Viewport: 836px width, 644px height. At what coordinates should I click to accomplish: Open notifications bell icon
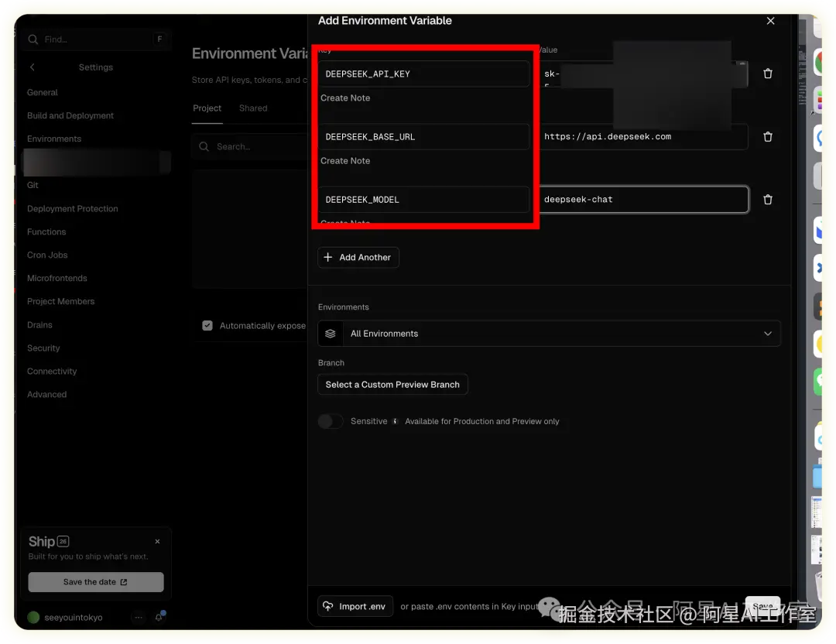pyautogui.click(x=159, y=618)
